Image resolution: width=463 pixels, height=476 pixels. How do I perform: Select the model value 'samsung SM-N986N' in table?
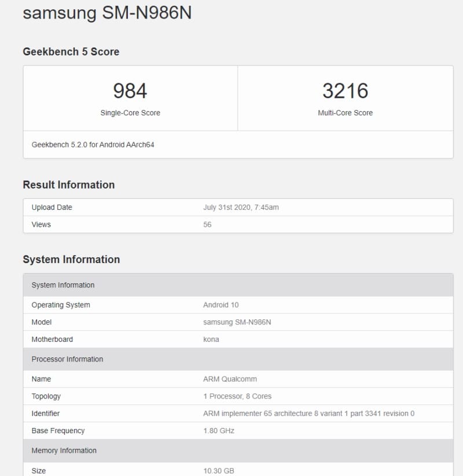237,322
